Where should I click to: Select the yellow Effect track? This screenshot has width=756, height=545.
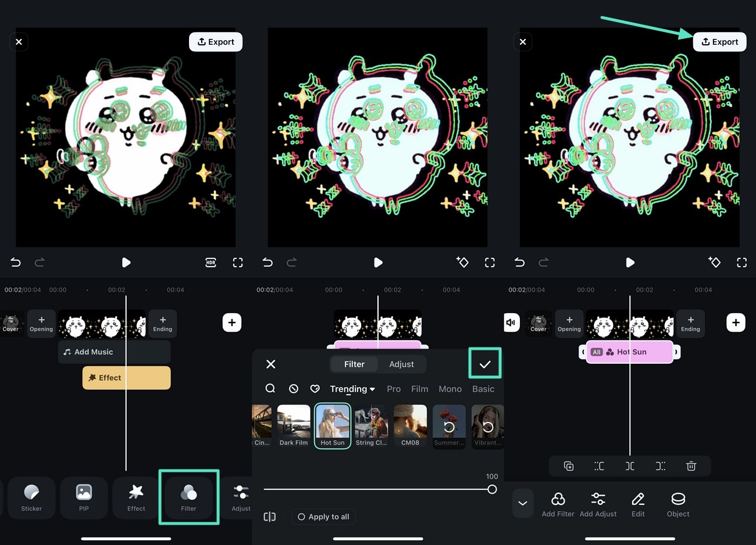[x=126, y=378]
